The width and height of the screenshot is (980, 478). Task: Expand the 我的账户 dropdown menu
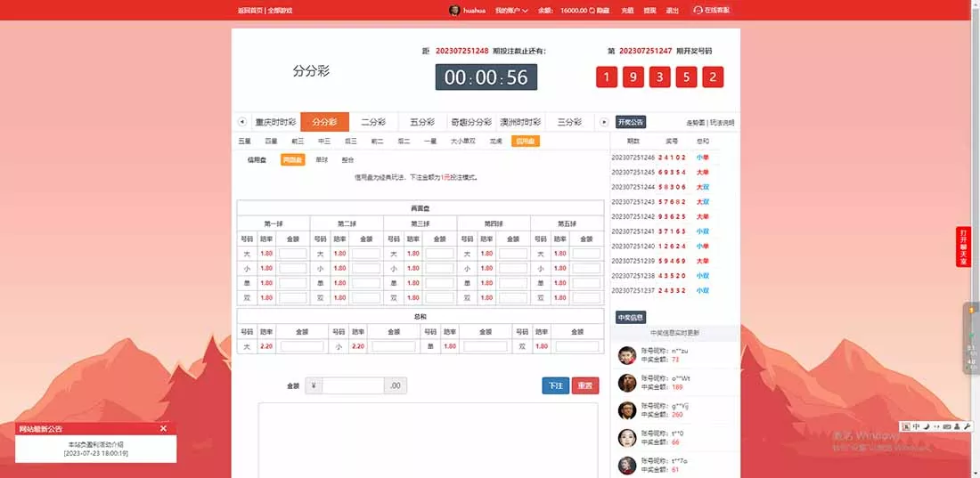click(x=511, y=10)
